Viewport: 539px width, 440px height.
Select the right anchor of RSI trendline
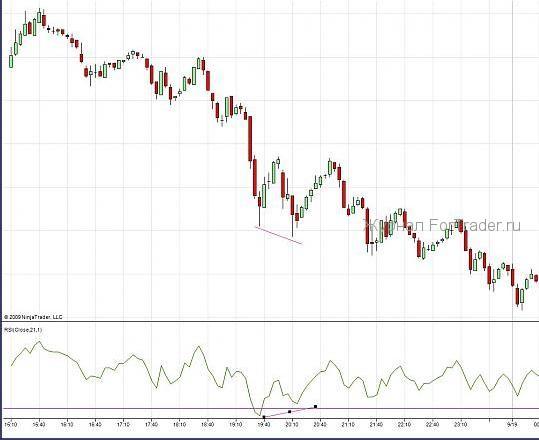[316, 407]
